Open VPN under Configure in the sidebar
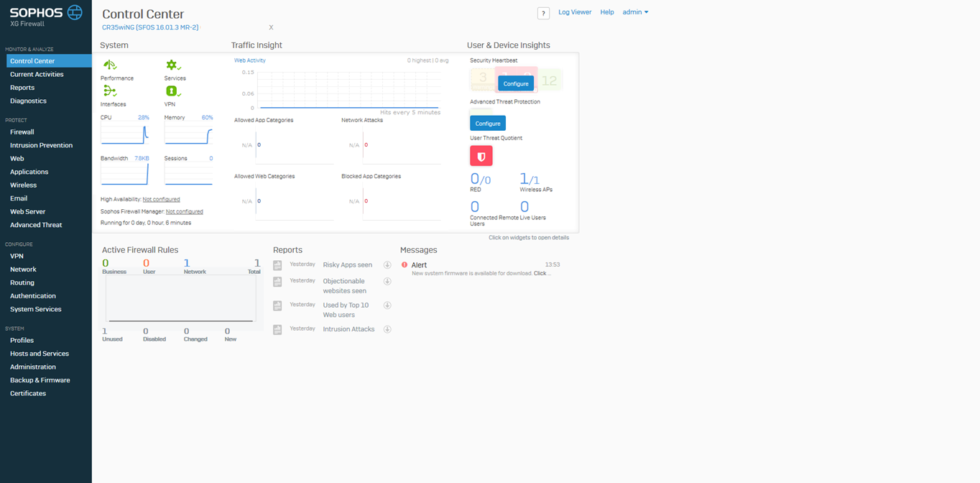 [x=17, y=256]
